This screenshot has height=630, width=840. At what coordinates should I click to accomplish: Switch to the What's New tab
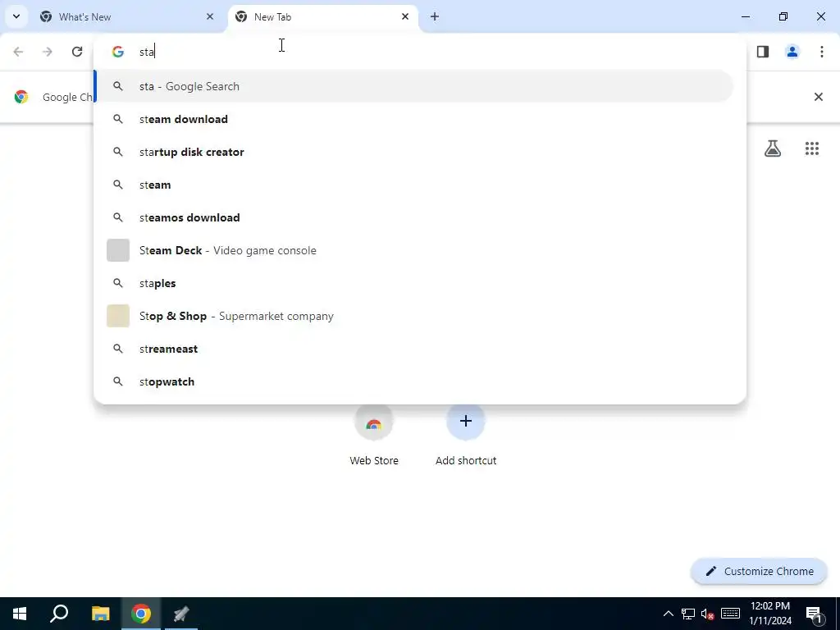pyautogui.click(x=127, y=16)
